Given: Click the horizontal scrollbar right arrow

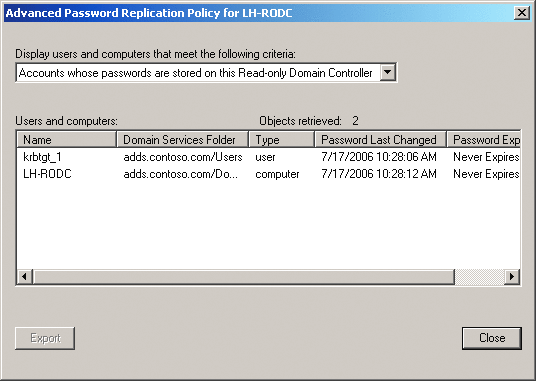Looking at the screenshot, I should tap(512, 276).
